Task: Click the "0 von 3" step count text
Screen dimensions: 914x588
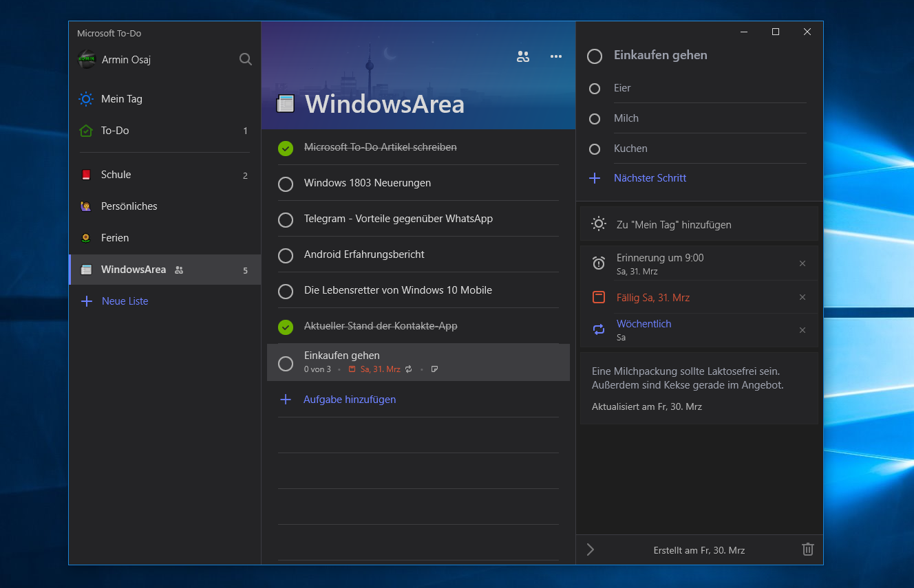Action: point(317,369)
